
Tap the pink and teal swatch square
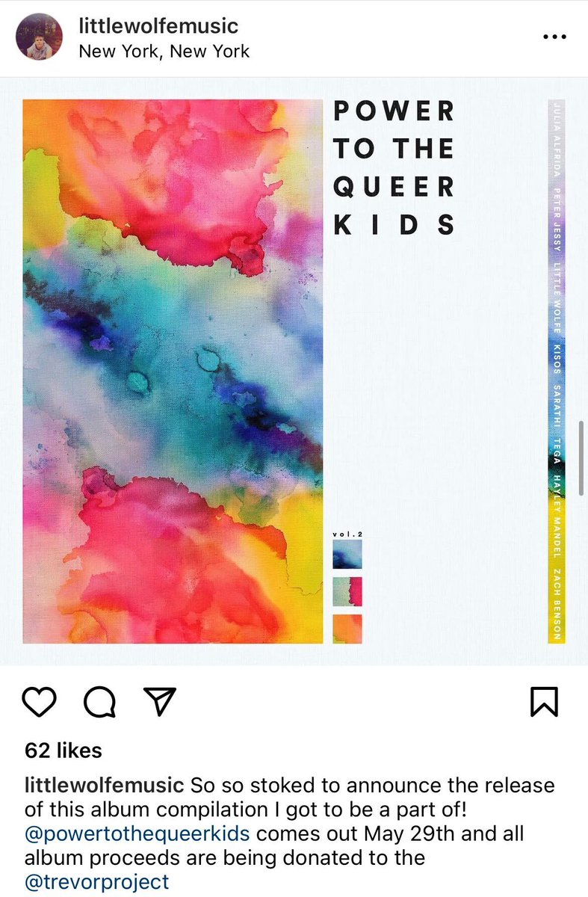tap(347, 591)
